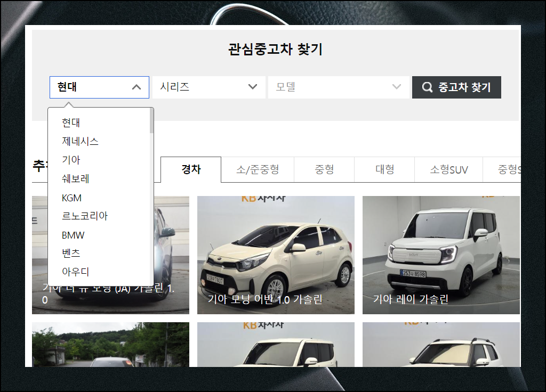This screenshot has height=392, width=546.
Task: Open the 기아 레이 가솔린 listing
Action: point(441,255)
